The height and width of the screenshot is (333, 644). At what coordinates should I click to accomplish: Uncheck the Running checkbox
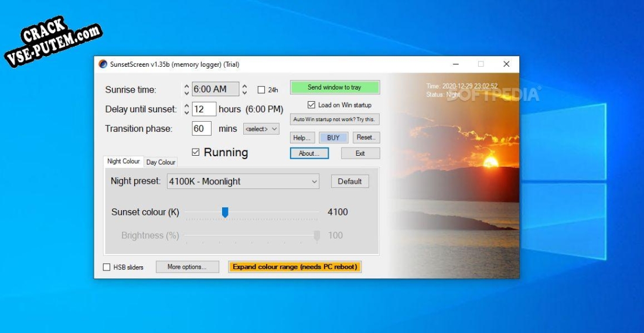tap(196, 153)
